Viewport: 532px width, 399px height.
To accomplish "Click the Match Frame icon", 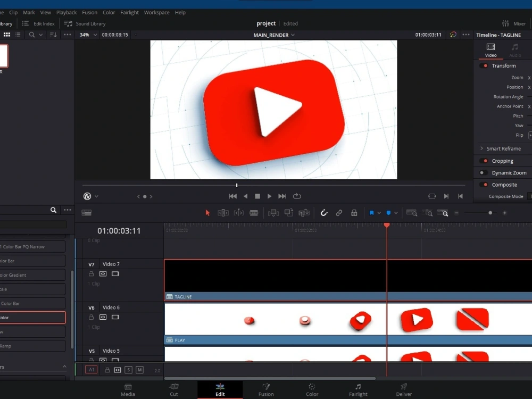I will [432, 196].
